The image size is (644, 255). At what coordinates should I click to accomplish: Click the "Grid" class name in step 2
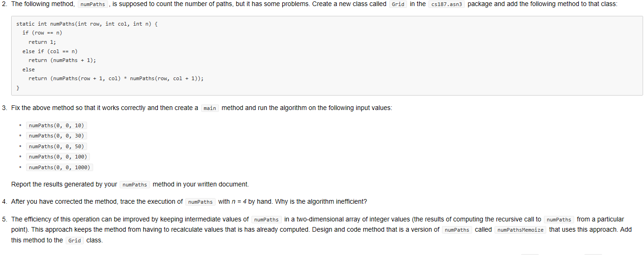click(398, 4)
